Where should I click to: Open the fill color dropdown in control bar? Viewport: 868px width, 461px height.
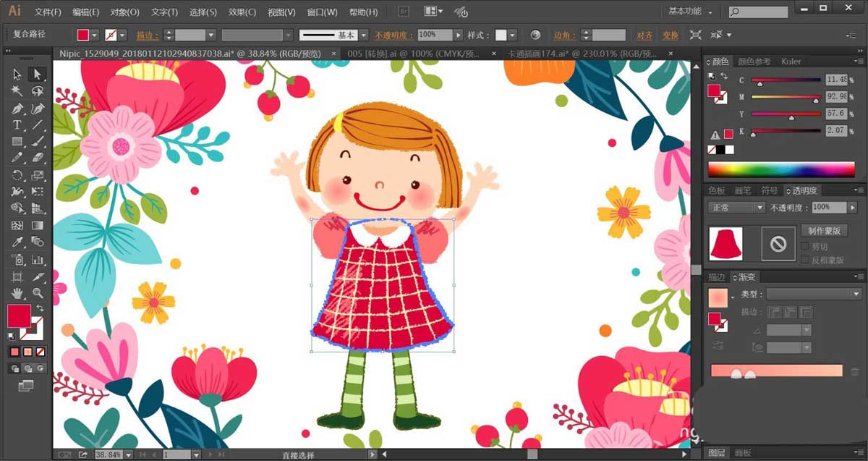[95, 35]
